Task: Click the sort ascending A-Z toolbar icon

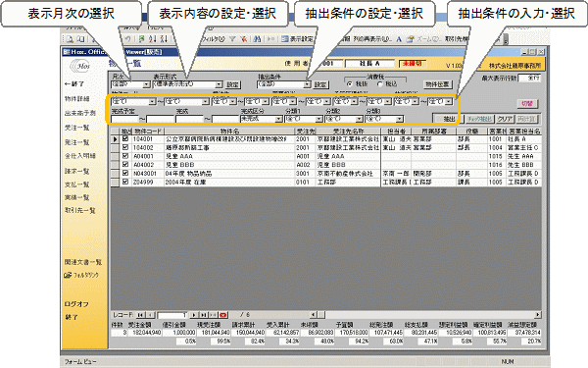Action: coord(152,38)
